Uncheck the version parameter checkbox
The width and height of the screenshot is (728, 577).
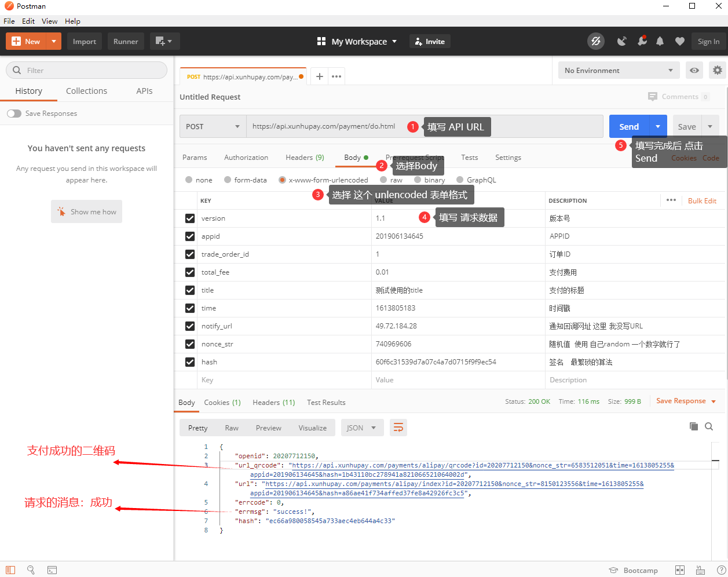[190, 218]
